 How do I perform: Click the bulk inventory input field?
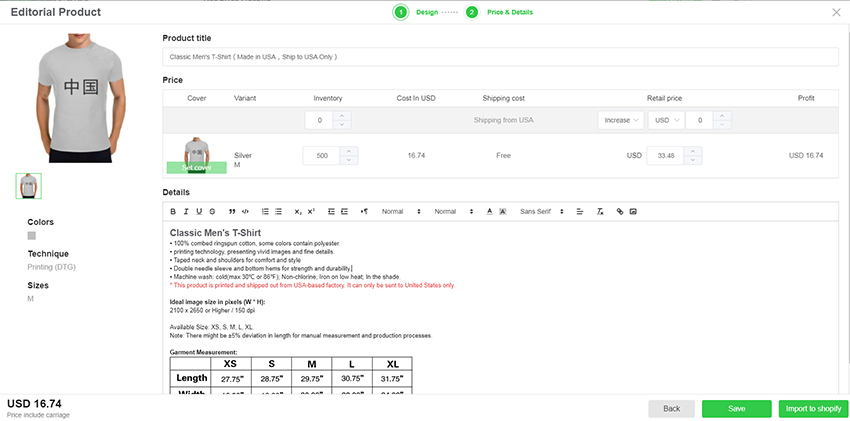coord(319,120)
